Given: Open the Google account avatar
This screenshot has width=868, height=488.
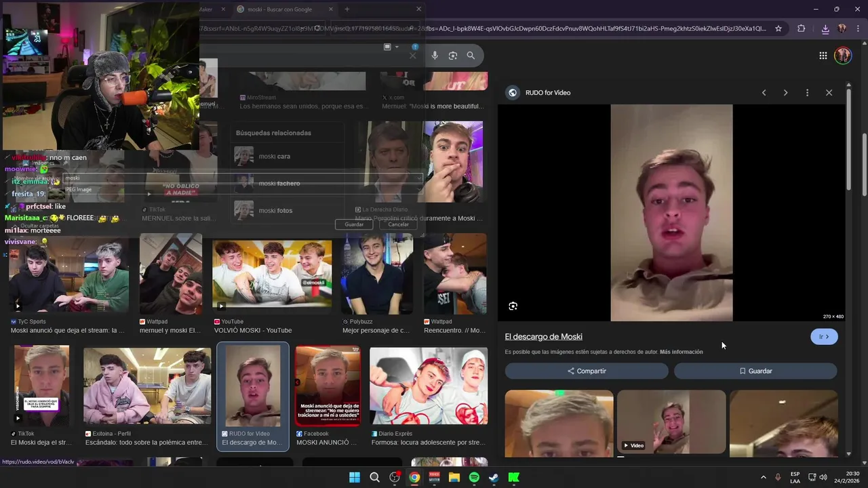Looking at the screenshot, I should point(843,56).
